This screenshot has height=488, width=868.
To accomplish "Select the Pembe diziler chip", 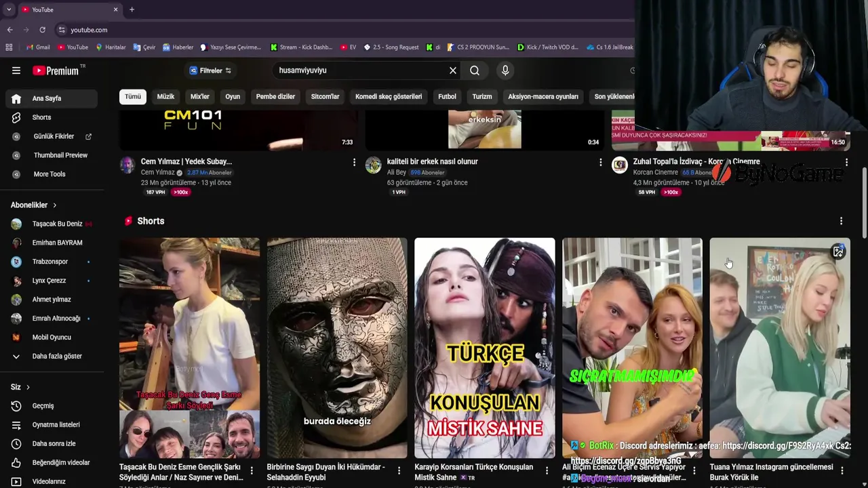I will point(275,96).
